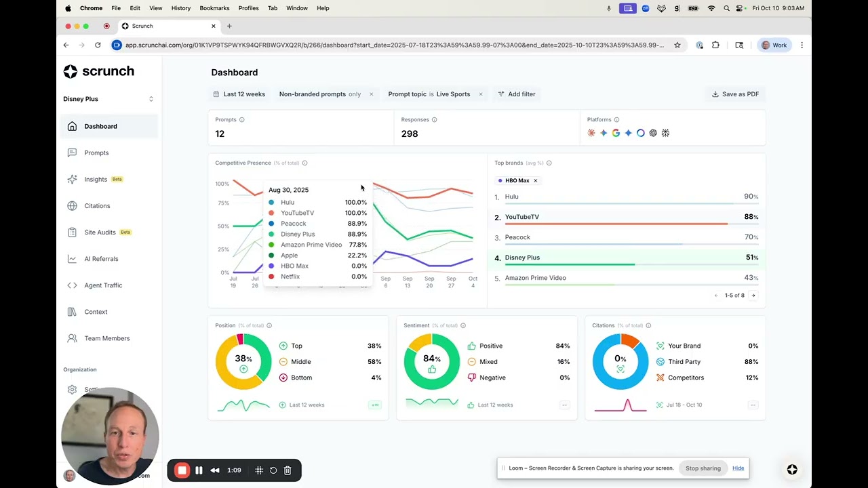Viewport: 868px width, 488px height.
Task: Click the Scrunch logo
Action: pos(98,71)
